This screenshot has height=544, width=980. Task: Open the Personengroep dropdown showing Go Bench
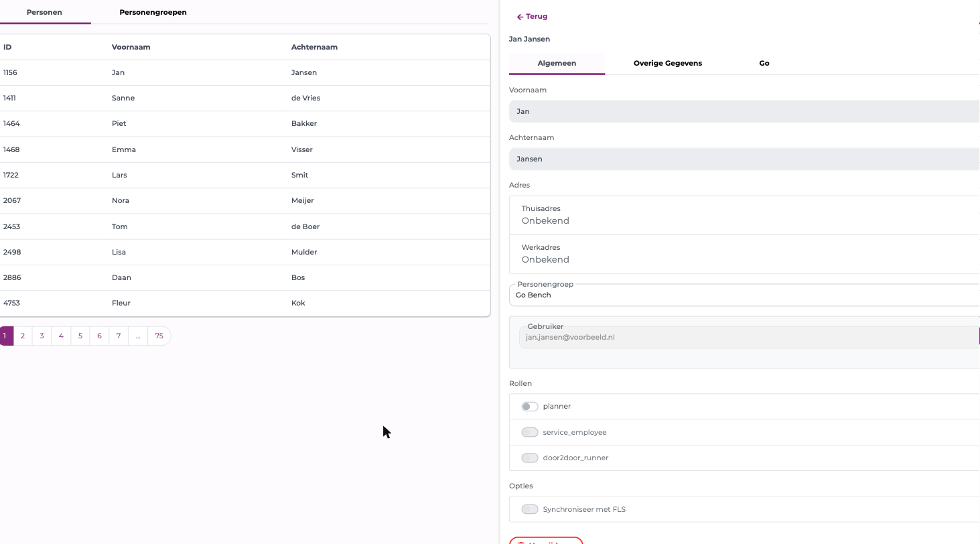744,295
